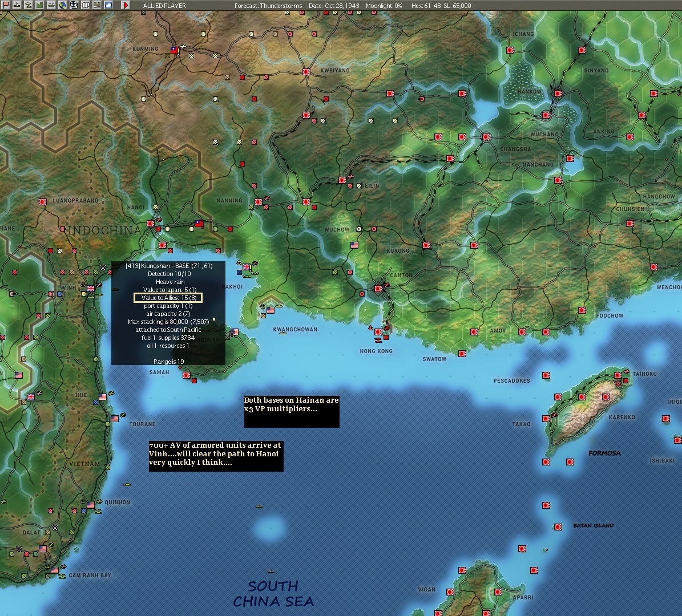
Task: Click the red flag icon in the toolbar
Action: 6,5
